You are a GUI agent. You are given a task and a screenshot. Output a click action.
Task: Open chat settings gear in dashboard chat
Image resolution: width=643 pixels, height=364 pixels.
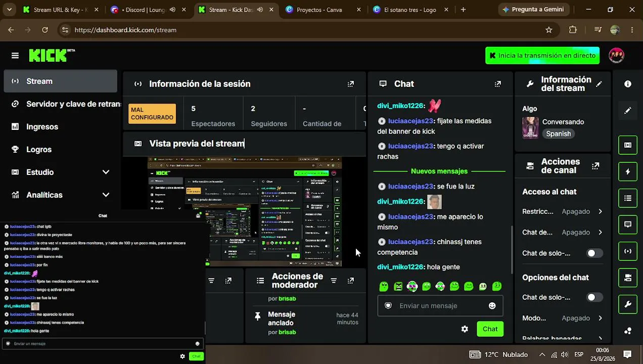click(x=465, y=329)
